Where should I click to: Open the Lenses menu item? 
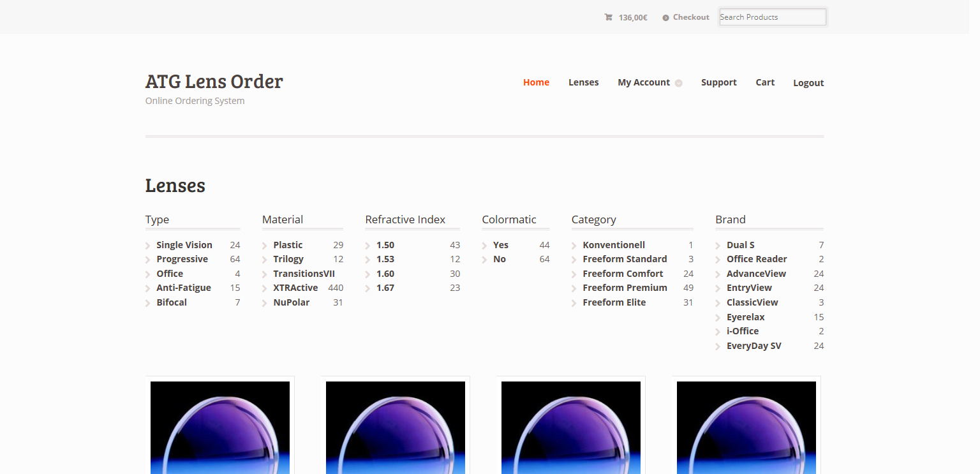point(584,82)
